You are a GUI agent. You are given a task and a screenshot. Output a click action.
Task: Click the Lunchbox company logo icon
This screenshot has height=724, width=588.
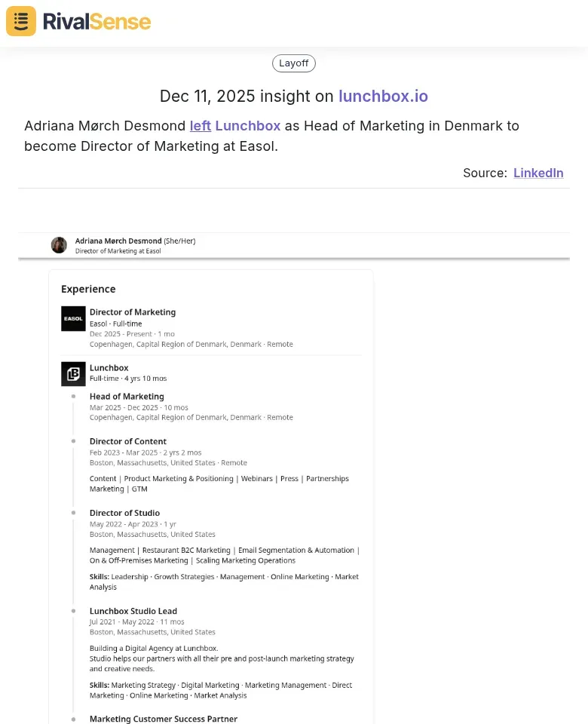pos(73,374)
